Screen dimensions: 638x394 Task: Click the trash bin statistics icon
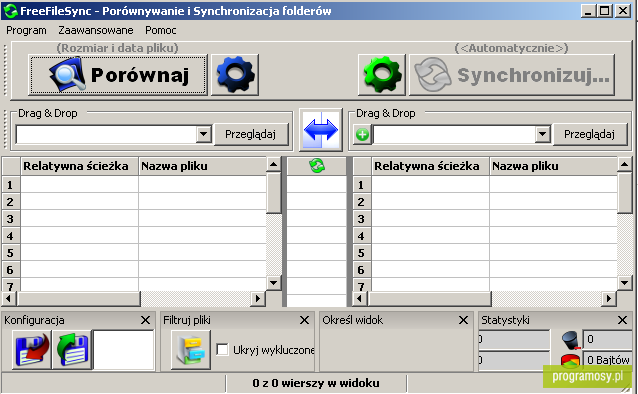tap(570, 340)
